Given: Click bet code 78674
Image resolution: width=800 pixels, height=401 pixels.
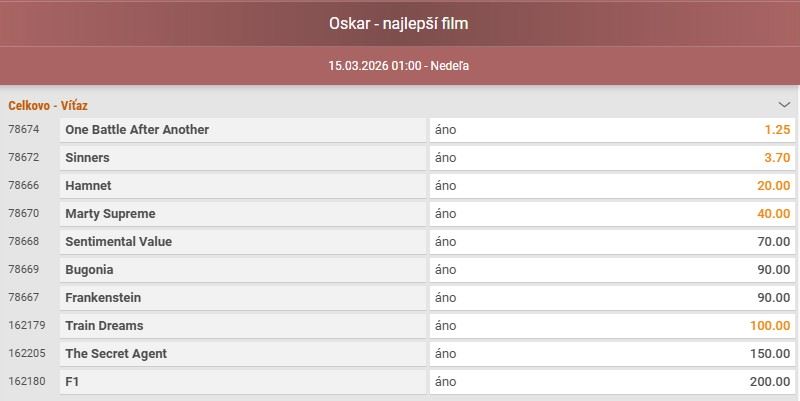Looking at the screenshot, I should point(23,130).
